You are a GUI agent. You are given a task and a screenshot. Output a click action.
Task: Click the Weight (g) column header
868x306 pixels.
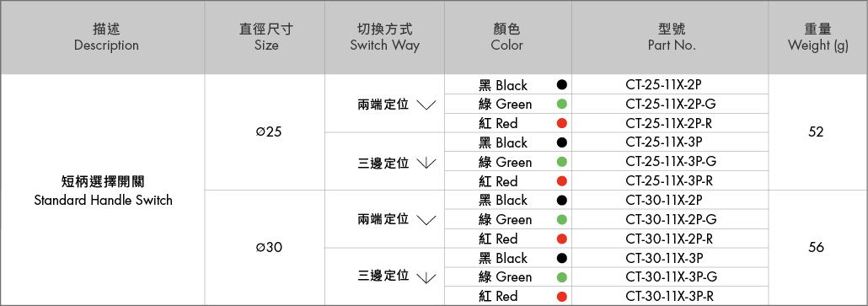817,38
